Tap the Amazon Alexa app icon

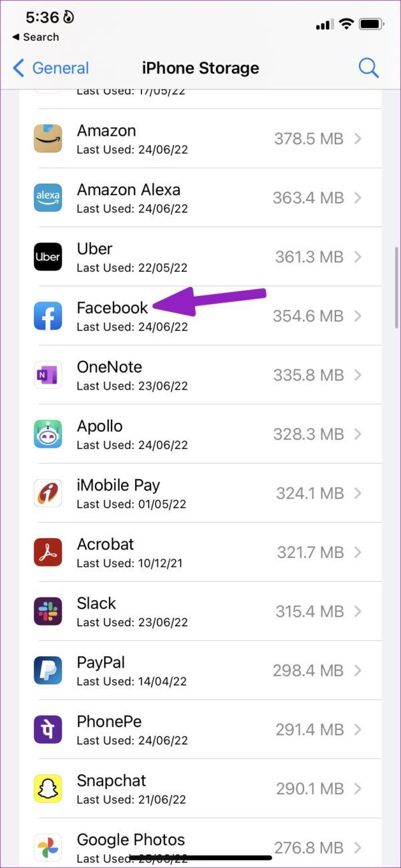pyautogui.click(x=48, y=198)
